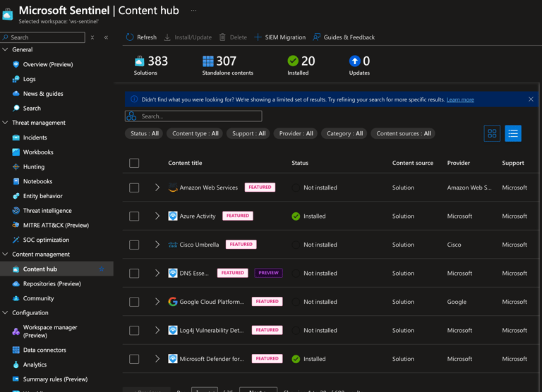Collapse the General section
The height and width of the screenshot is (392, 542).
(x=5, y=49)
